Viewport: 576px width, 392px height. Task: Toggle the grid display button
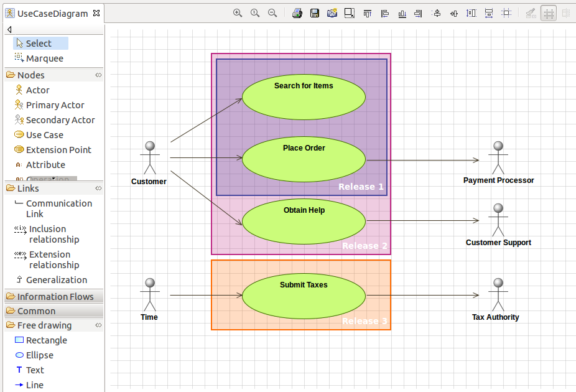549,14
